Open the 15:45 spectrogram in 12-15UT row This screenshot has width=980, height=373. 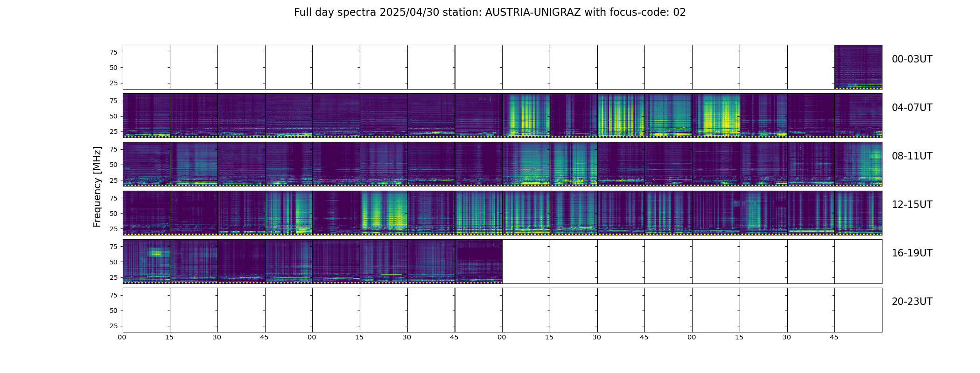[x=858, y=213]
